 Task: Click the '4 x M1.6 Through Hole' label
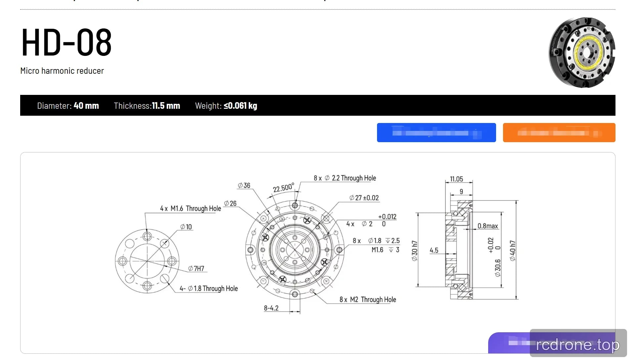190,209
